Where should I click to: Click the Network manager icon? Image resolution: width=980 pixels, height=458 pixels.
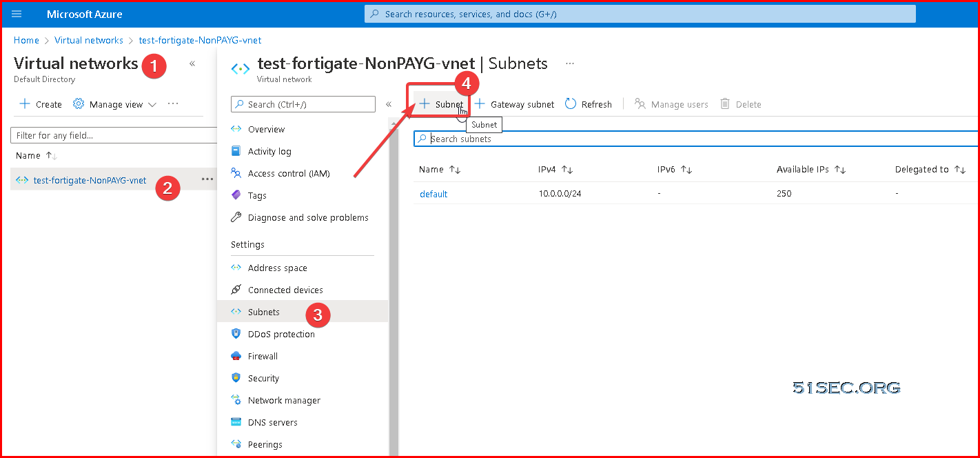click(236, 400)
